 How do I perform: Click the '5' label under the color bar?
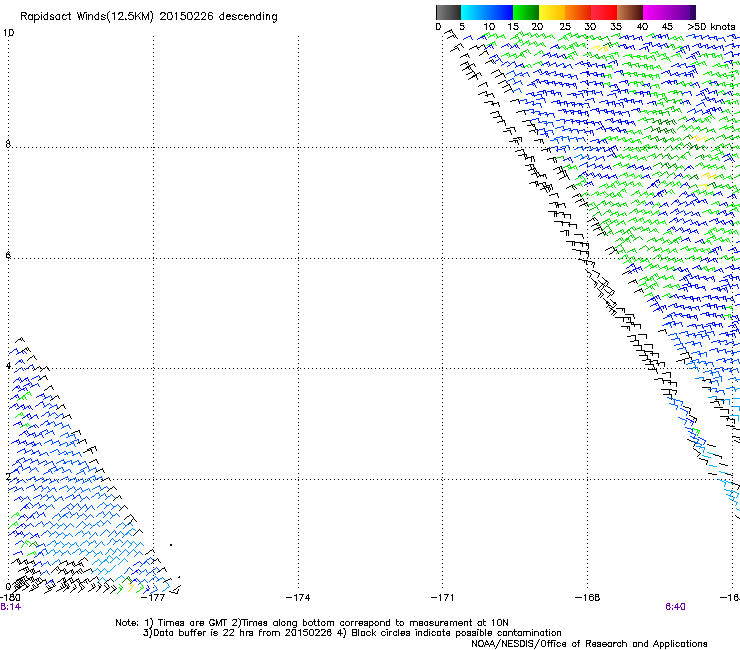pyautogui.click(x=462, y=27)
